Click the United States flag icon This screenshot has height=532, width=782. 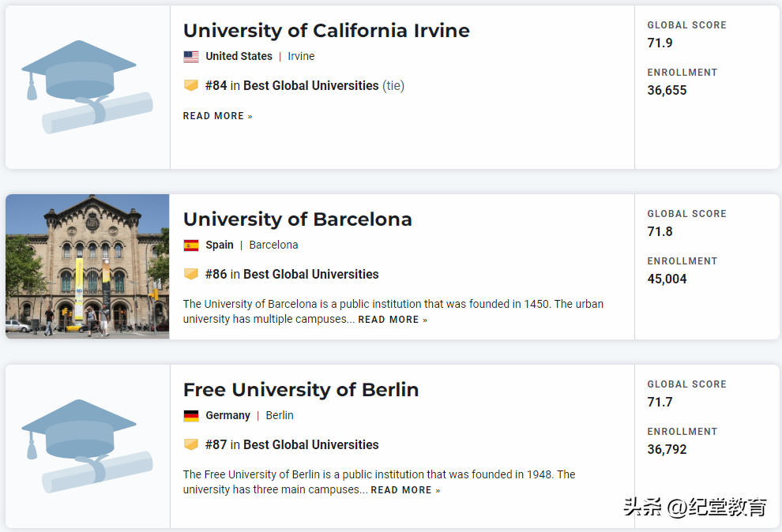[x=191, y=57]
